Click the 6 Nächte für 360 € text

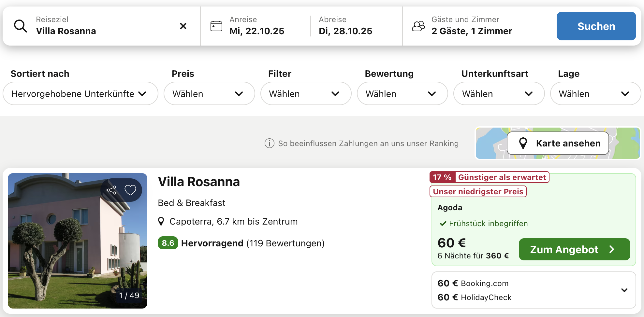click(473, 256)
